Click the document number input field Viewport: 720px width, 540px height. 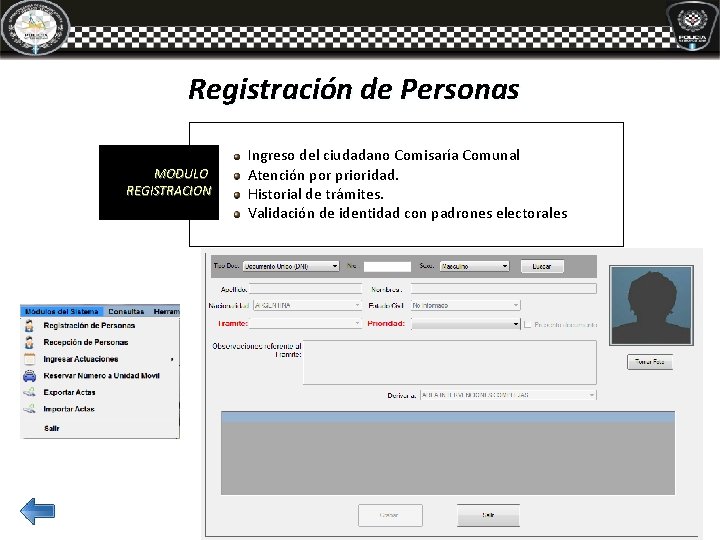(387, 266)
